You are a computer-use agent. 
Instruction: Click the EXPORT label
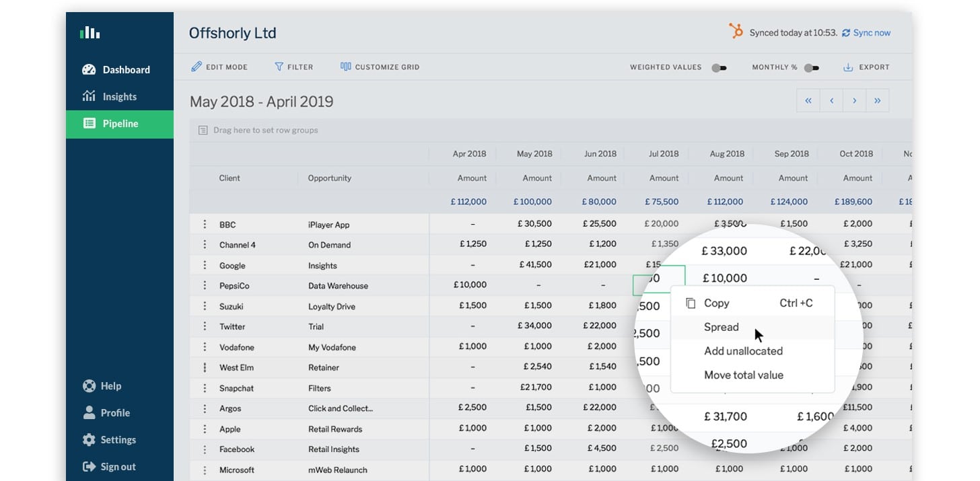[x=874, y=67]
